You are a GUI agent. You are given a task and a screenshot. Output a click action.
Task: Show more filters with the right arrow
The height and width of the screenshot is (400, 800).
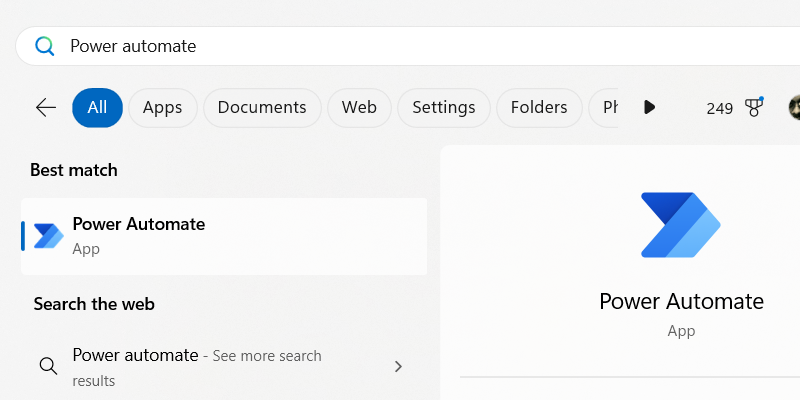click(650, 107)
